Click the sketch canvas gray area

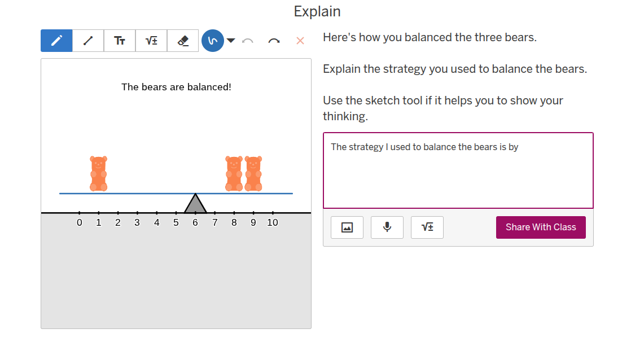(x=176, y=277)
